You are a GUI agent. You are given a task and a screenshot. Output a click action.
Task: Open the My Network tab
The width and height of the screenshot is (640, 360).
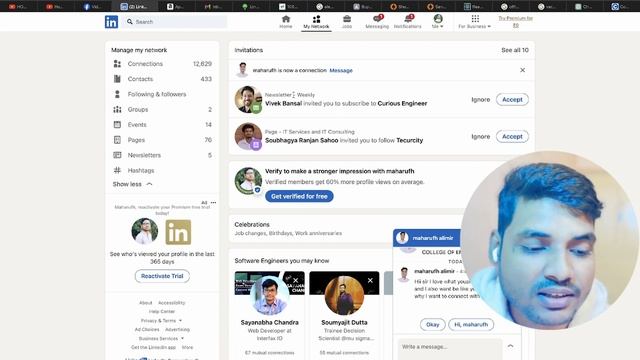(x=316, y=22)
